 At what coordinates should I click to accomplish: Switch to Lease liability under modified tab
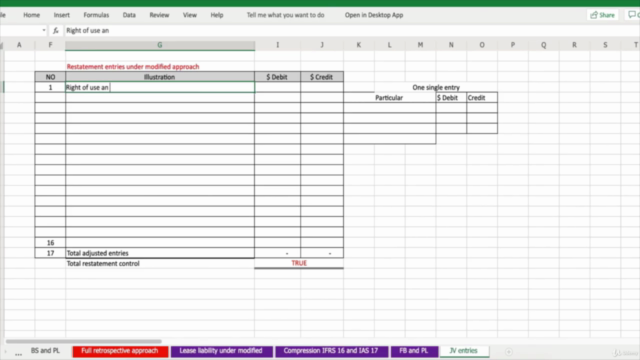point(221,351)
